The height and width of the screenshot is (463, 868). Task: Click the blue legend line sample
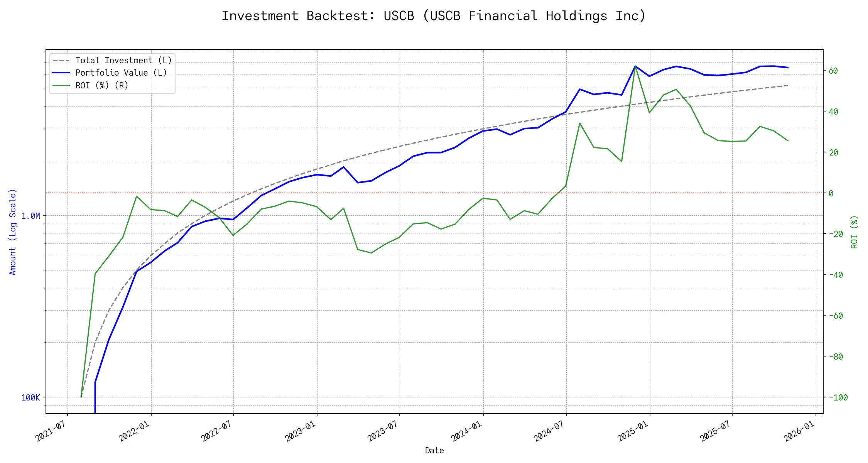(x=61, y=73)
